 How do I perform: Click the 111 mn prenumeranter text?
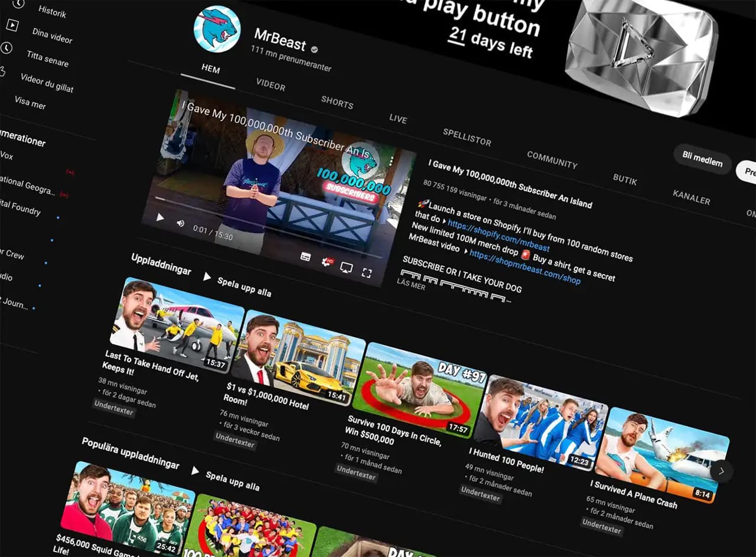point(291,58)
